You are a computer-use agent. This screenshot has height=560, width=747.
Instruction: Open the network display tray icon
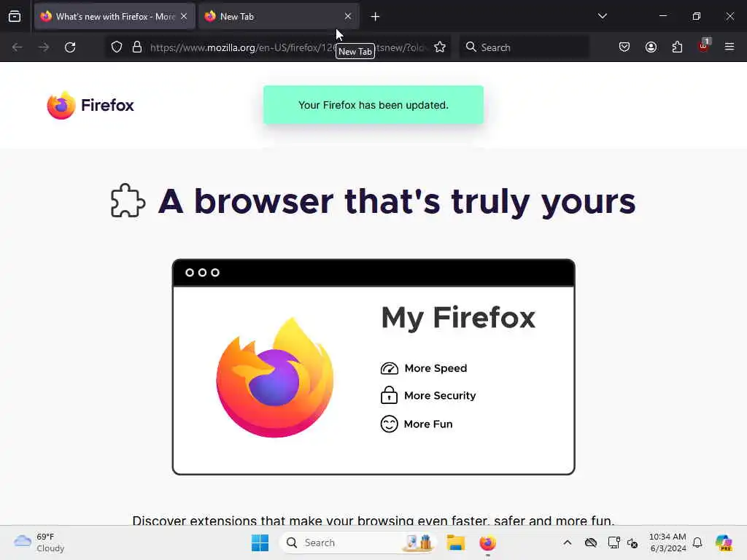click(614, 542)
